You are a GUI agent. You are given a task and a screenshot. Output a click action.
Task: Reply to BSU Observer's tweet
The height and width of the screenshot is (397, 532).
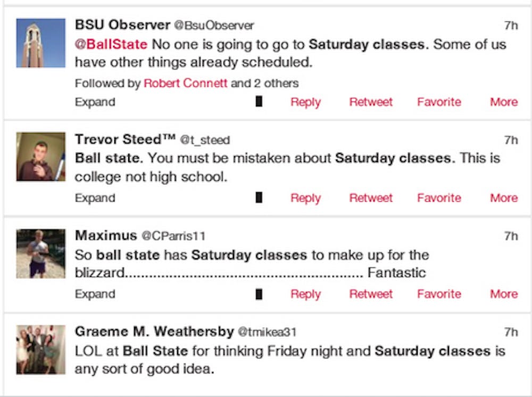305,102
